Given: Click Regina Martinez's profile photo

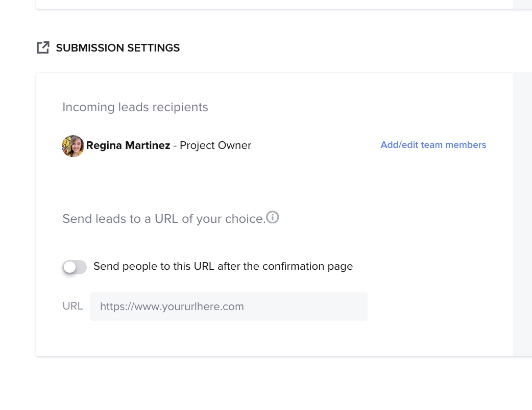Looking at the screenshot, I should [x=73, y=146].
